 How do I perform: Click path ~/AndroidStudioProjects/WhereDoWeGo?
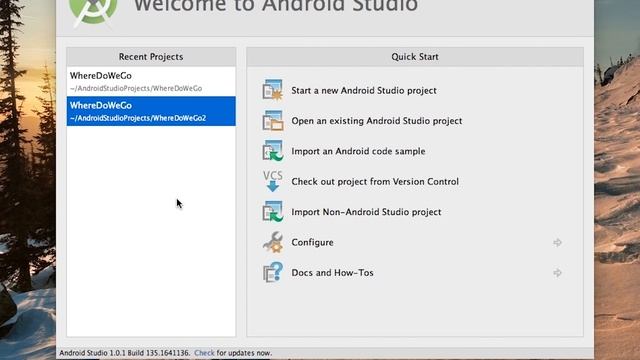[136, 88]
